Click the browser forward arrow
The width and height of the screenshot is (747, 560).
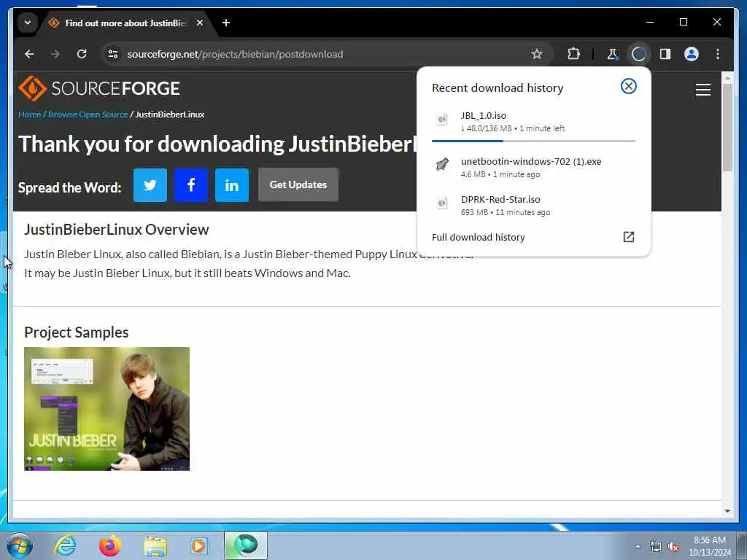tap(55, 54)
